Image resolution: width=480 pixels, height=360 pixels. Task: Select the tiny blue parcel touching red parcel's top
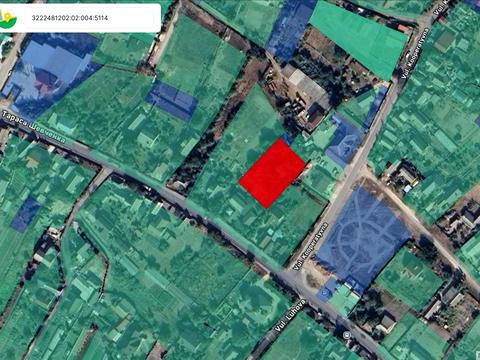click(287, 139)
